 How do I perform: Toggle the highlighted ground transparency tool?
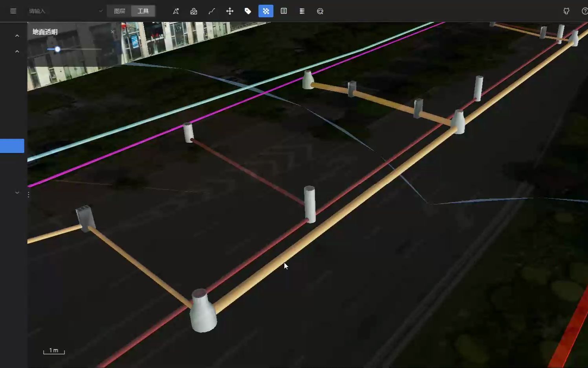pos(266,11)
